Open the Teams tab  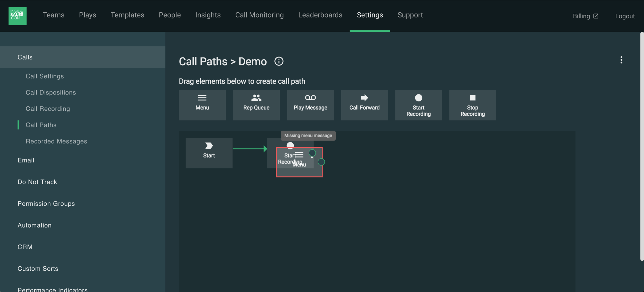(54, 15)
